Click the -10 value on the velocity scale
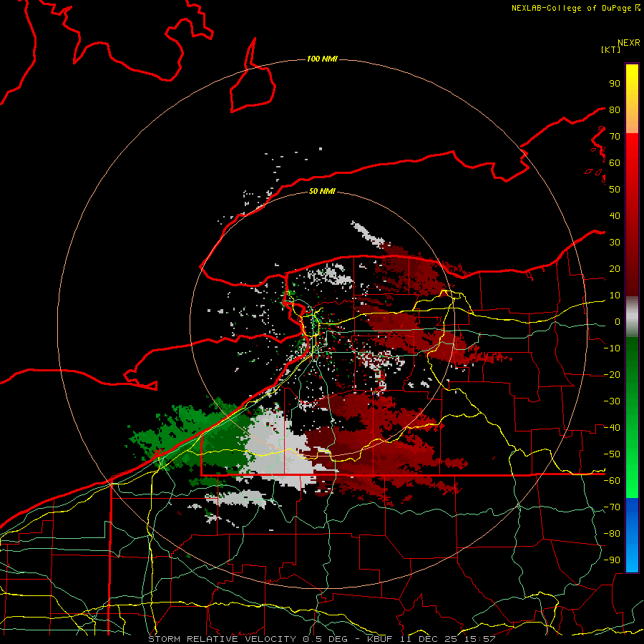Image resolution: width=644 pixels, height=644 pixels. pos(612,348)
